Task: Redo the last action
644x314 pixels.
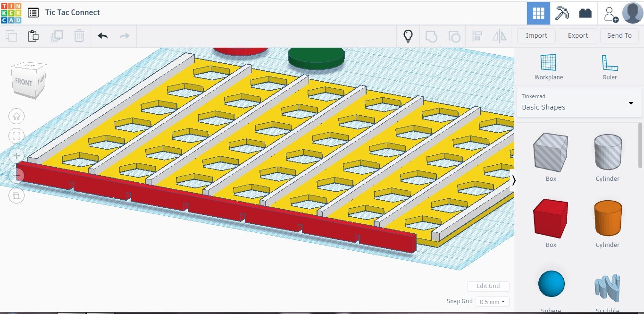Action: point(125,36)
